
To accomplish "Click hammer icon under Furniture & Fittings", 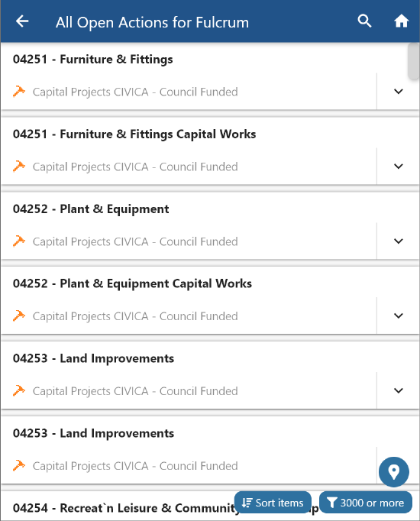I will pyautogui.click(x=19, y=92).
